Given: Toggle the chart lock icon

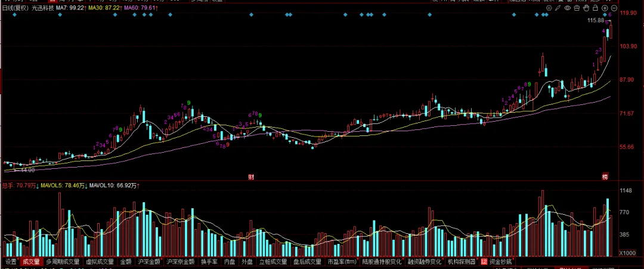Looking at the screenshot, I should pyautogui.click(x=596, y=8).
